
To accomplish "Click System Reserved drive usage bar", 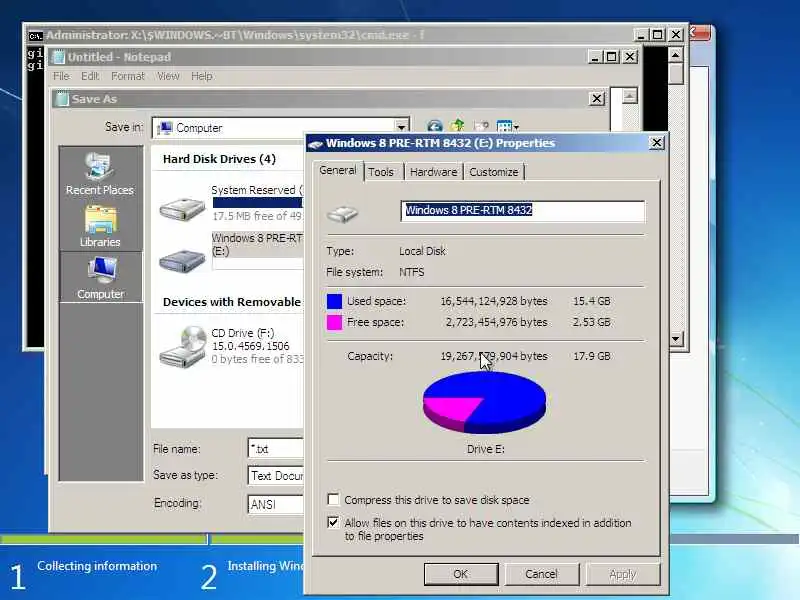I will [258, 203].
